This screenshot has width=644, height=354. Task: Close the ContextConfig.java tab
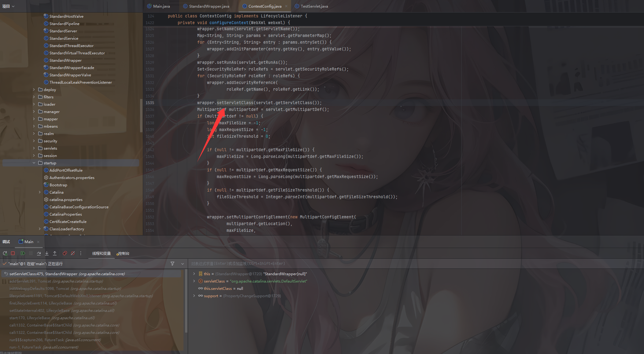pos(286,6)
